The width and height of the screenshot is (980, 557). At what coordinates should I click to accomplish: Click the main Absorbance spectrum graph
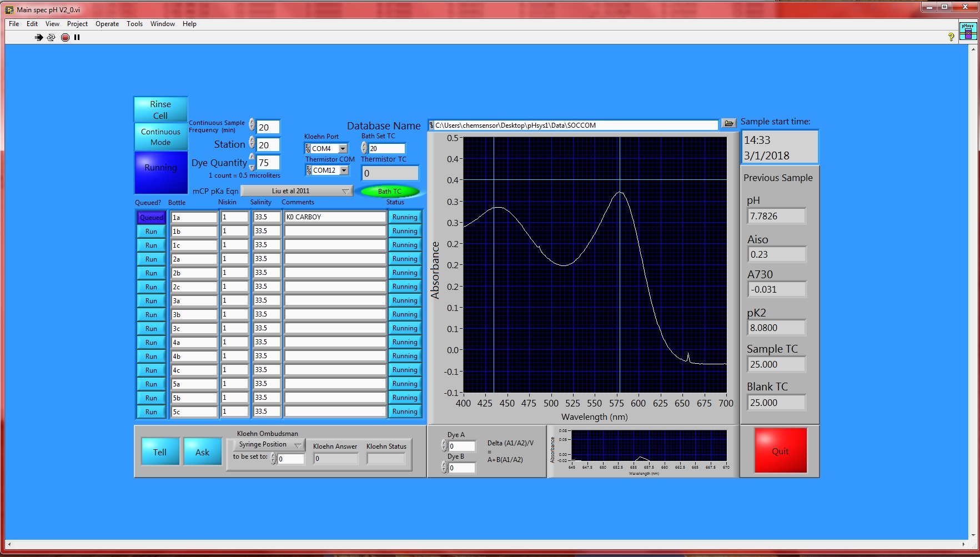pos(595,265)
